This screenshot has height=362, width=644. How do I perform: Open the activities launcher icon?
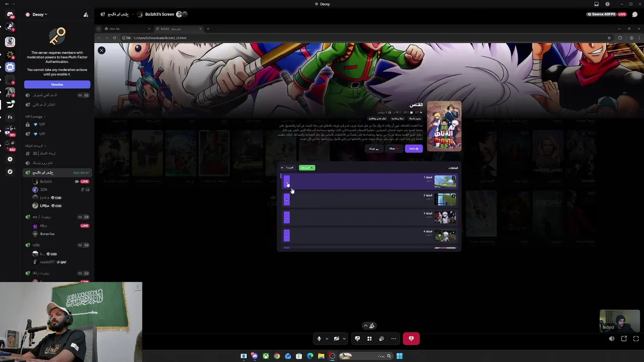[369, 338]
